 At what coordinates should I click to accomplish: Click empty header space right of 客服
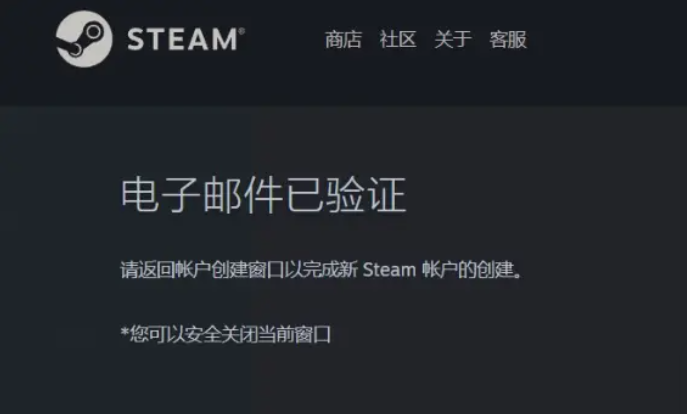605,40
